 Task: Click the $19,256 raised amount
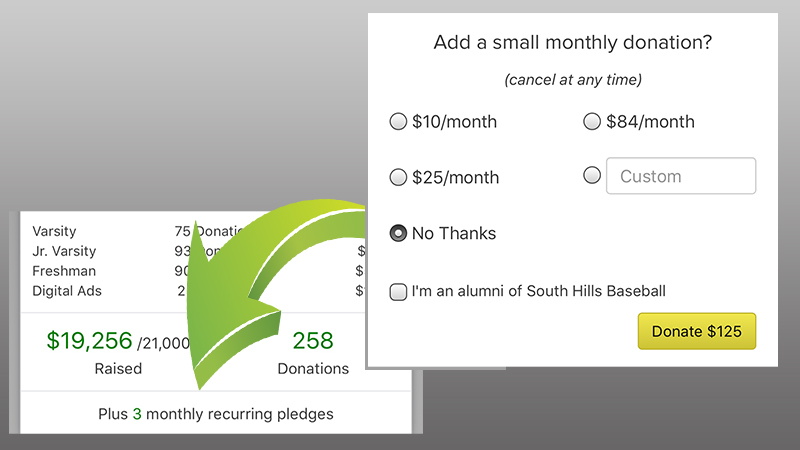click(x=89, y=340)
